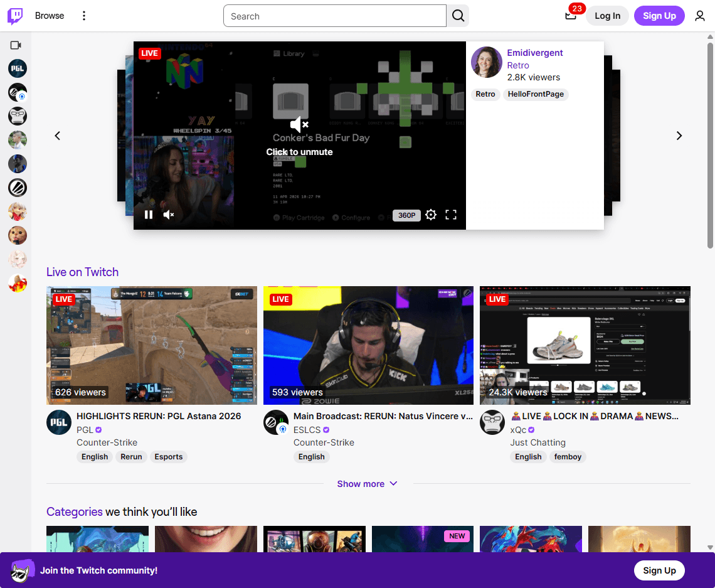Focus the Search input field
715x588 pixels.
335,16
